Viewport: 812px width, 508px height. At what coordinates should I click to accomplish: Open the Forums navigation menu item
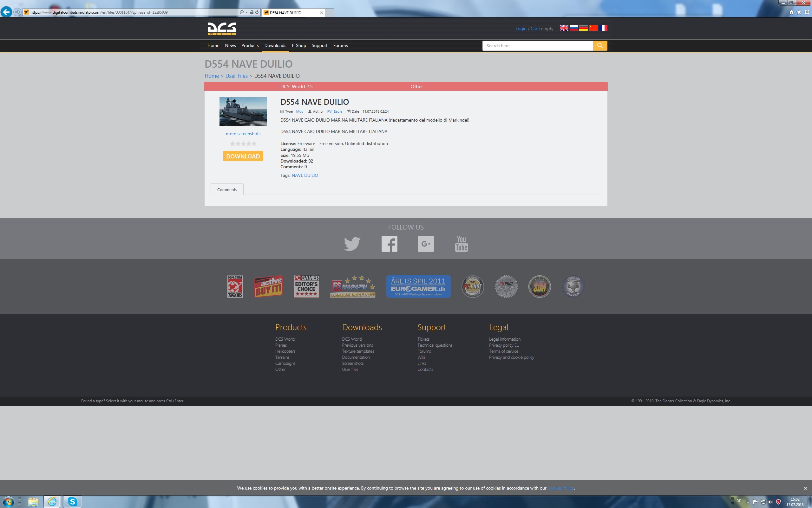[x=340, y=45]
